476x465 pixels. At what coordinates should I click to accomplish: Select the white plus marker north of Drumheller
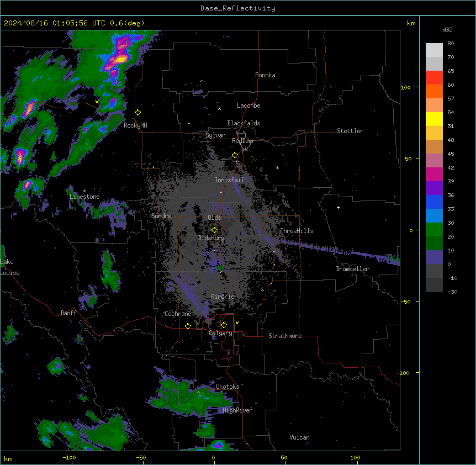pos(338,207)
